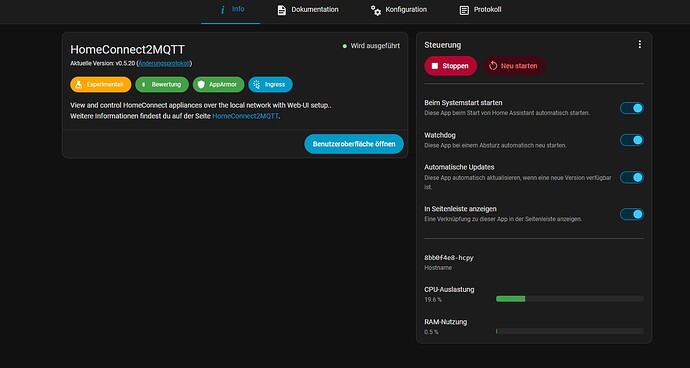The image size is (690, 368).
Task: Click the shield icon on AppArmor
Action: click(201, 85)
